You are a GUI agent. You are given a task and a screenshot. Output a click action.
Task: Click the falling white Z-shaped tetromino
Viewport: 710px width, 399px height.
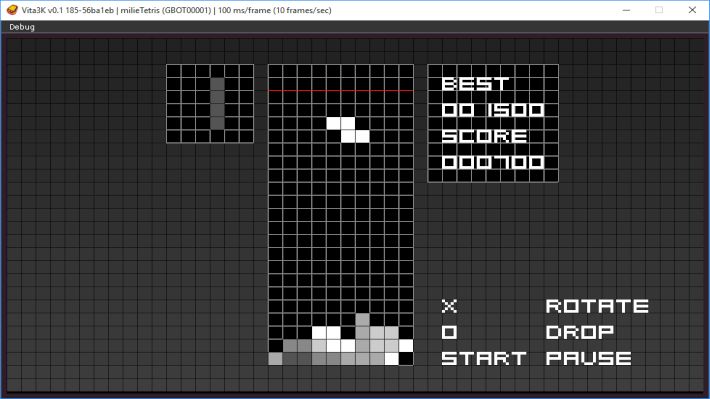click(348, 130)
